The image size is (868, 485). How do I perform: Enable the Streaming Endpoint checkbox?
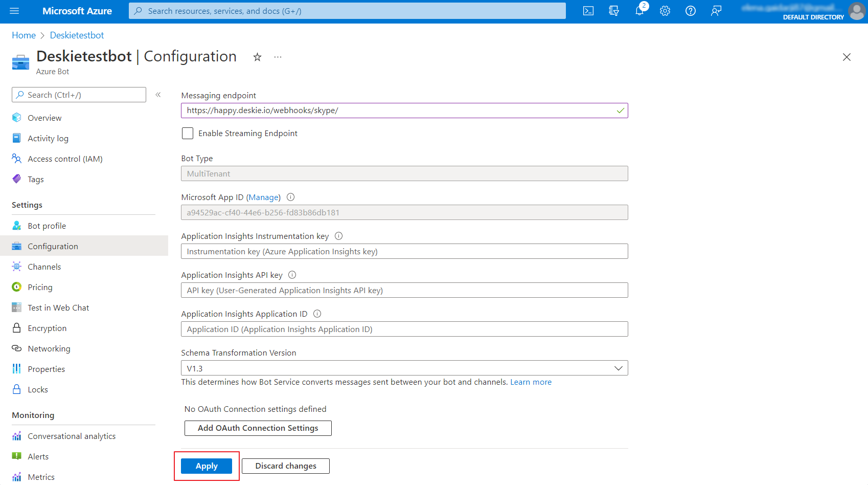(x=188, y=133)
